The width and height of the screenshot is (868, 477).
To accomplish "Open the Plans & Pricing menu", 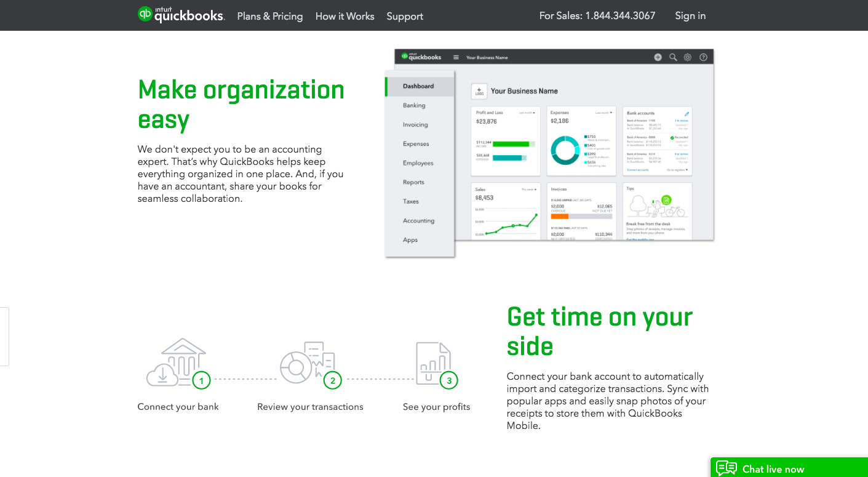I will click(270, 16).
